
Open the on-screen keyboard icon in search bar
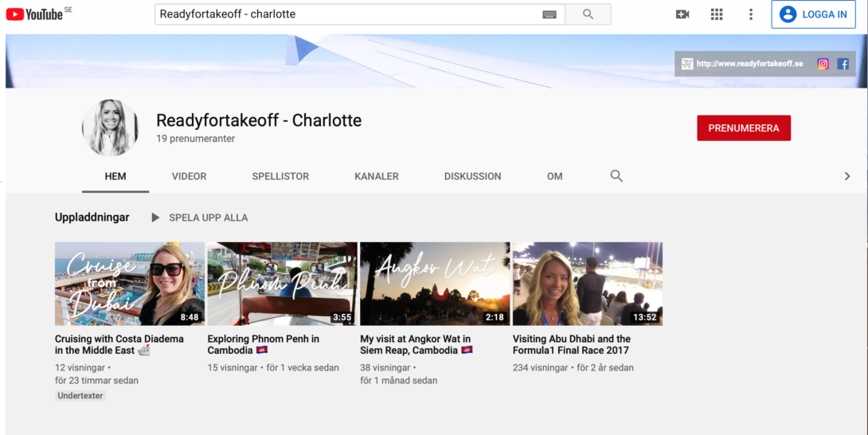(x=549, y=14)
